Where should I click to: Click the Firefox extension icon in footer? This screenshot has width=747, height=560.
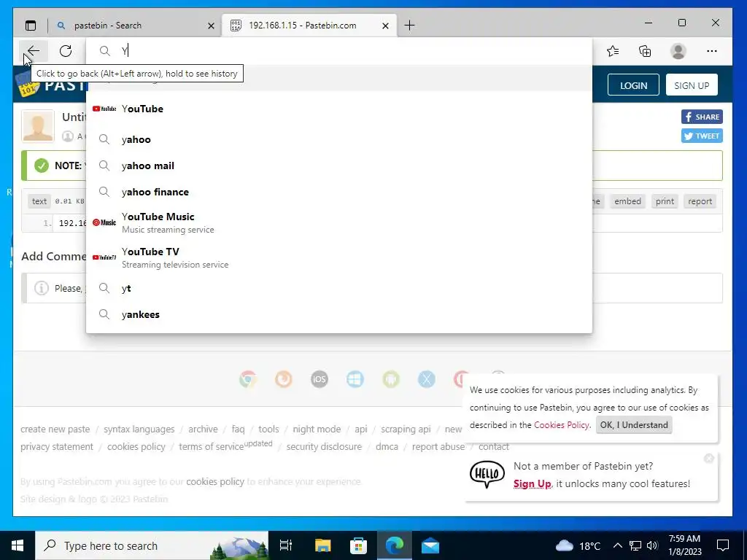[284, 379]
